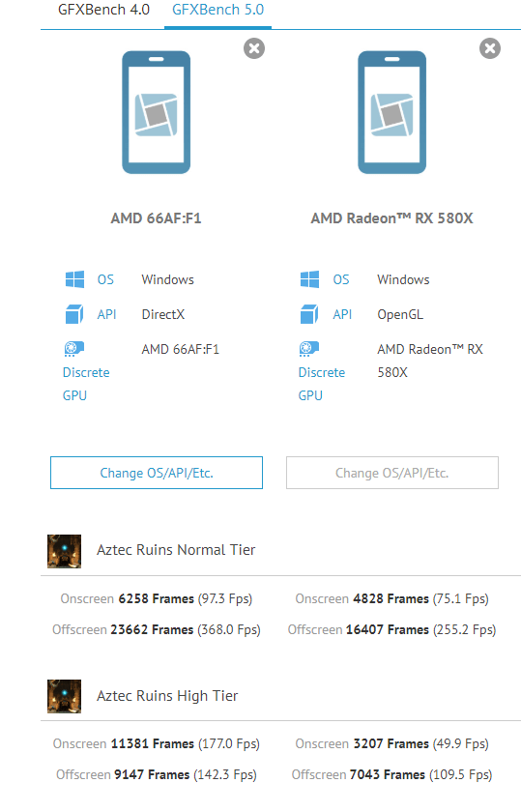Viewport: 521px width, 812px height.
Task: Click the AMD 66AF:F1 device title
Action: click(x=156, y=218)
